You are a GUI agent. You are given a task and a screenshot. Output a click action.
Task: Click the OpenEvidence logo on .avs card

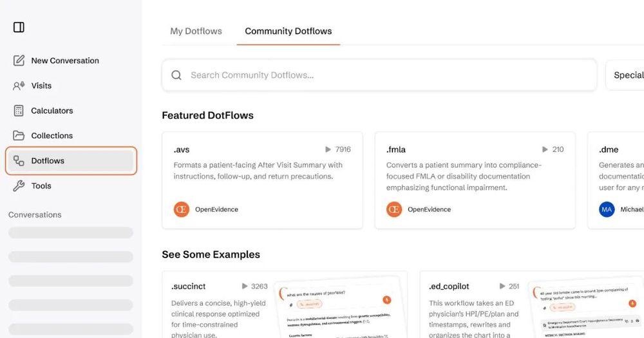[182, 209]
